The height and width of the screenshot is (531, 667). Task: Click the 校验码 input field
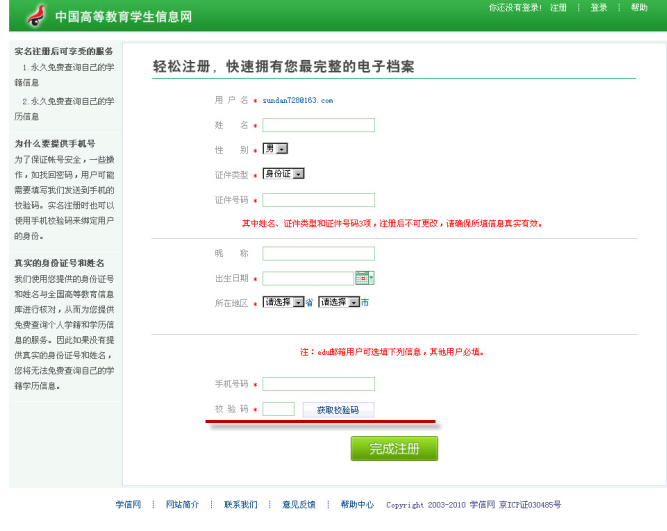(278, 409)
